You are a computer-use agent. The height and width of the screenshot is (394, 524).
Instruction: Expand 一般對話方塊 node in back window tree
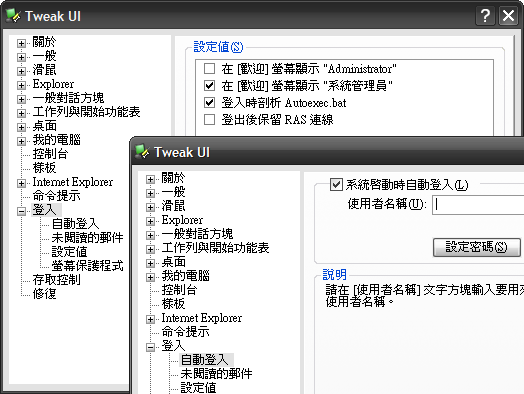click(21, 100)
